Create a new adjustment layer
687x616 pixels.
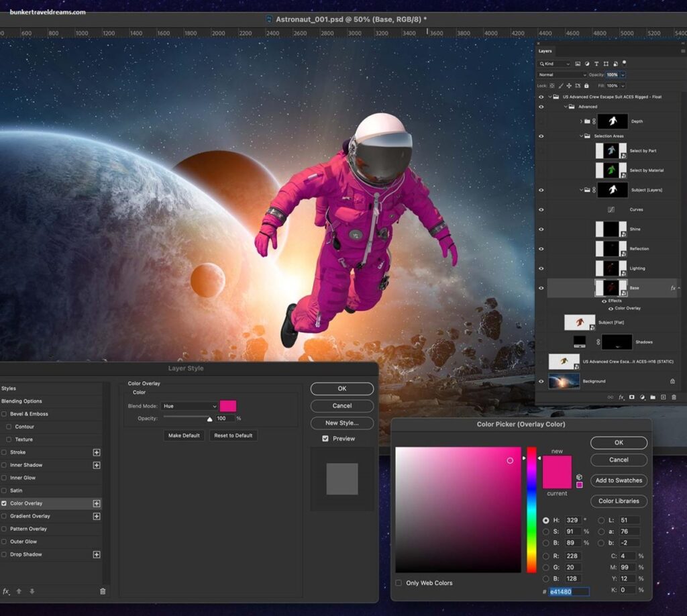(642, 398)
